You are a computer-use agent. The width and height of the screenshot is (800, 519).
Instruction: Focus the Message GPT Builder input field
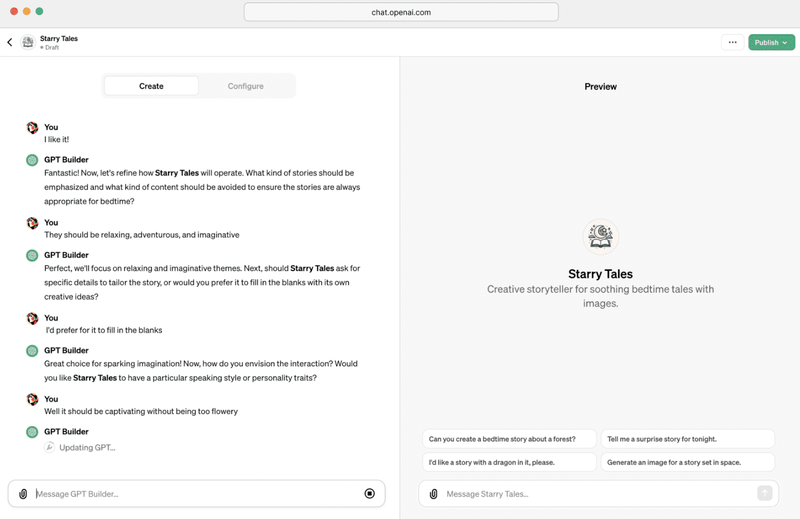click(x=195, y=494)
